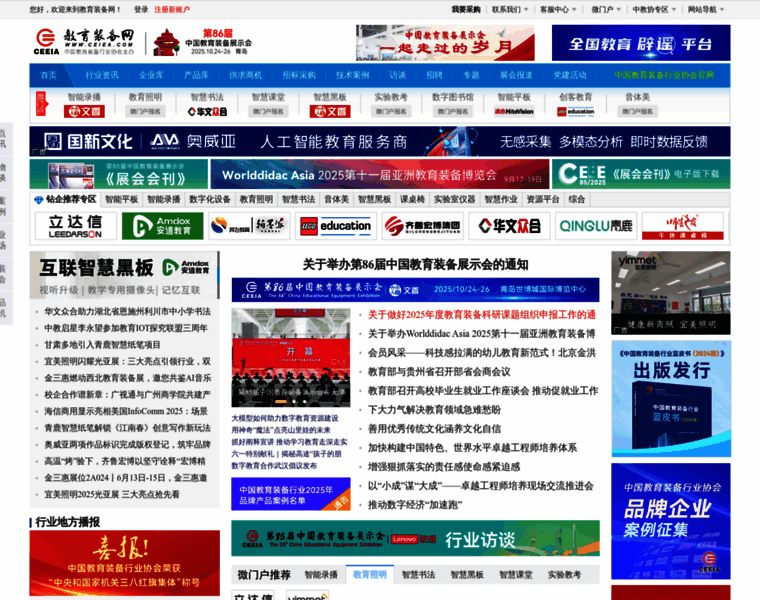Screen dimensions: 760x600
Task: Open the 我要采购 link
Action: click(466, 9)
